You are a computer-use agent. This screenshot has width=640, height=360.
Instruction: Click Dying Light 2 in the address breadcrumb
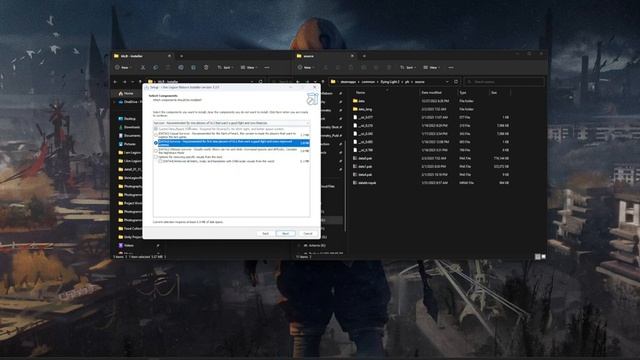click(x=390, y=82)
